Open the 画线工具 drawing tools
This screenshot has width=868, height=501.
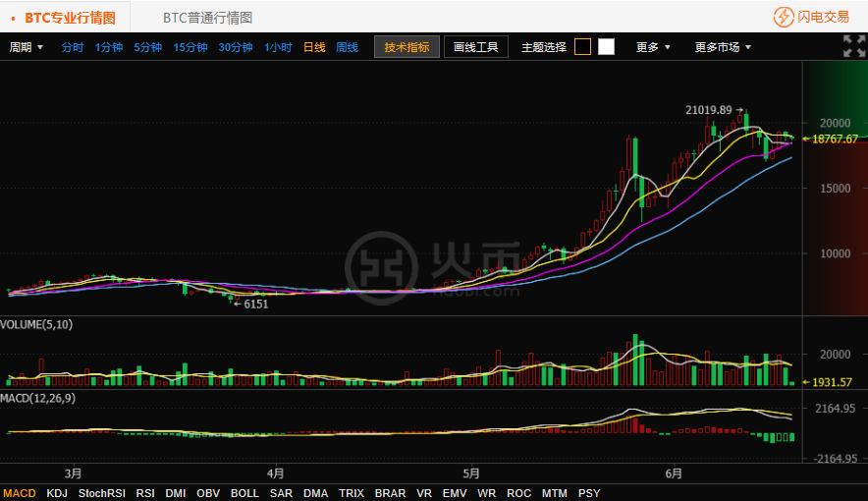(476, 47)
